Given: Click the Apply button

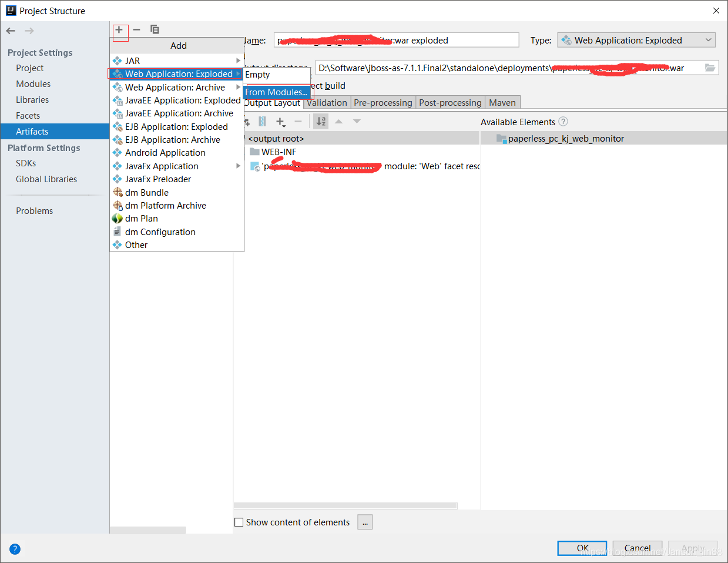Looking at the screenshot, I should point(693,548).
